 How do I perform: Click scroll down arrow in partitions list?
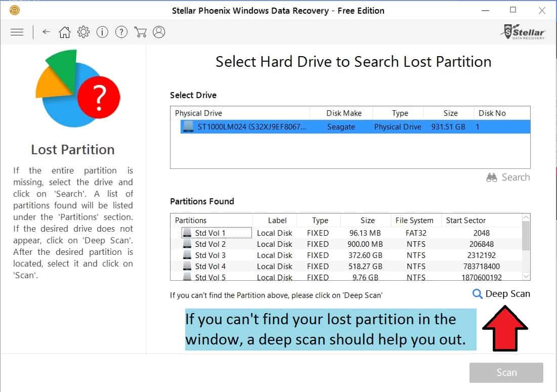(x=526, y=276)
